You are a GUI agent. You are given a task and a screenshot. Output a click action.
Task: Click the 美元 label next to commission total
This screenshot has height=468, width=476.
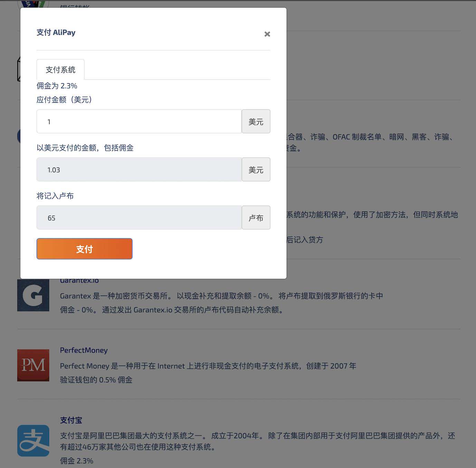coord(256,169)
